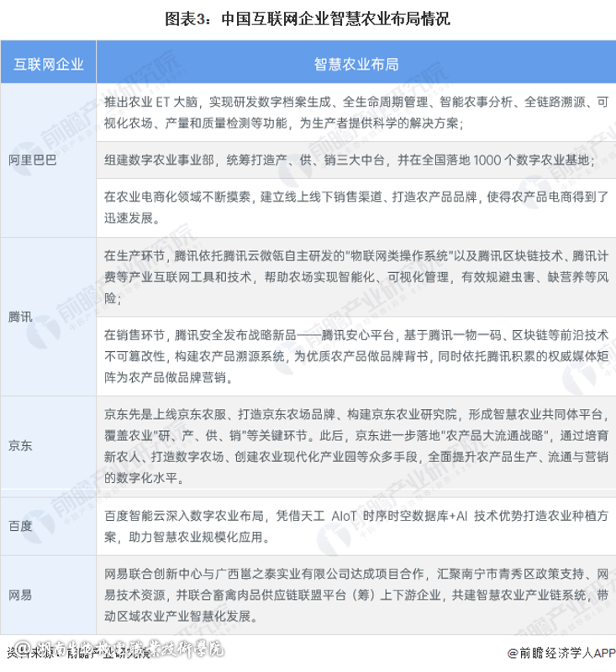
Task: Select the 智慧农业布局 column header
Action: point(356,61)
